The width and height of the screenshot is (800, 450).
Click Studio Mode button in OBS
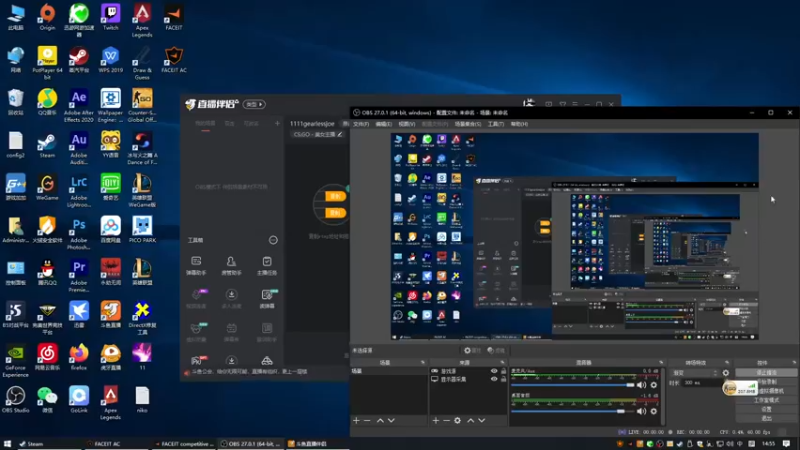(x=766, y=400)
